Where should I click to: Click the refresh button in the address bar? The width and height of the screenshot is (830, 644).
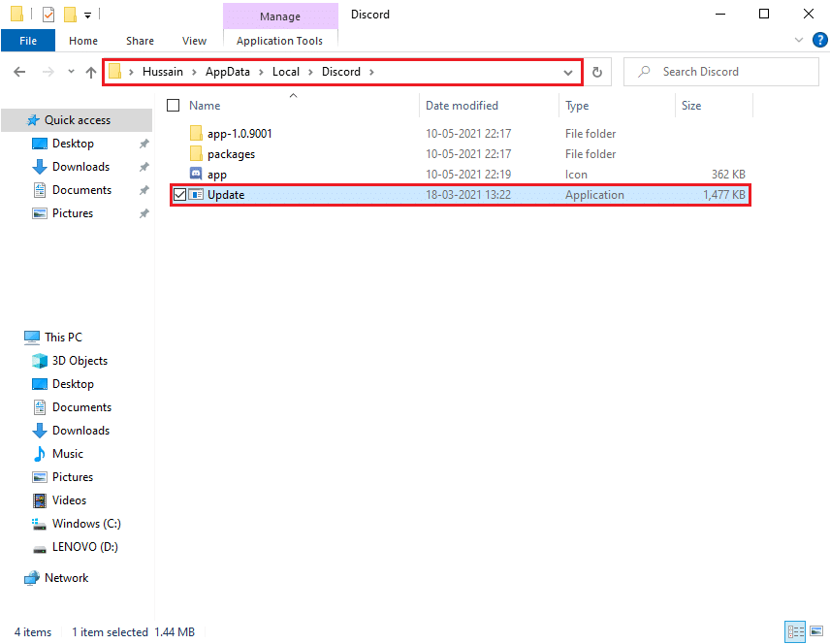pos(596,71)
